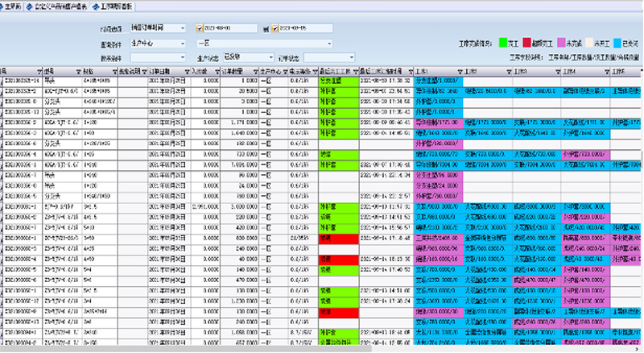
Task: Expand the query condition dropdown showing 生产中心
Action: coord(183,44)
